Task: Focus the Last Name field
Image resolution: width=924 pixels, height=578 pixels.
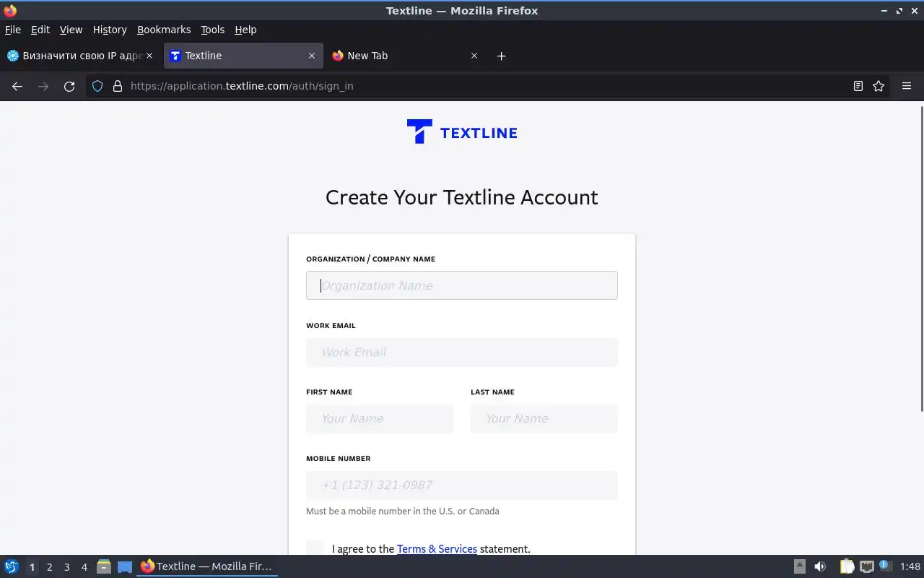Action: click(x=544, y=418)
